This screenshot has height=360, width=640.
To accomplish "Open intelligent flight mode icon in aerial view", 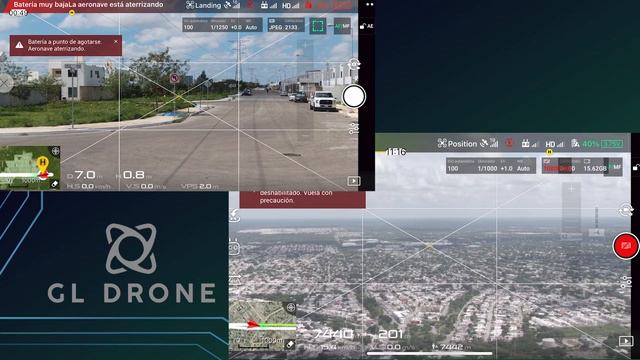I will 234,247.
